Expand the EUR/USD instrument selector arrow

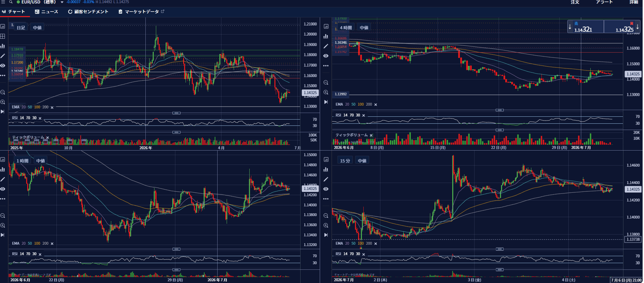pos(62,2)
